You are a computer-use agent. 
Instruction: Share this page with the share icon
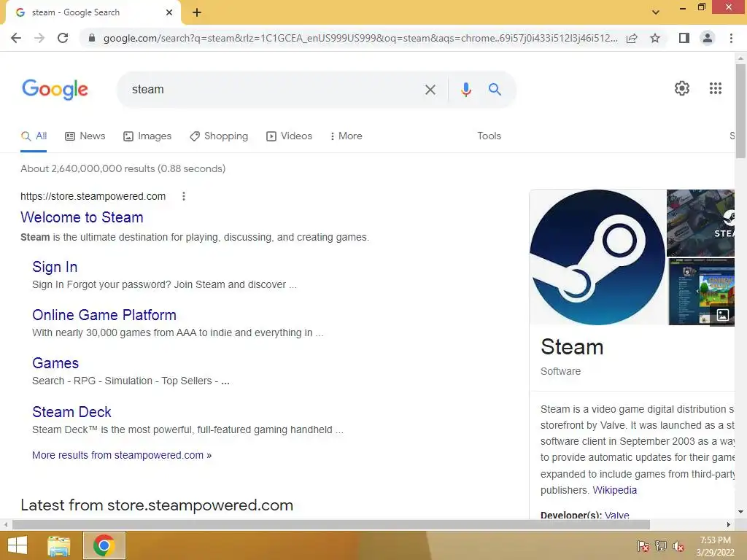(632, 38)
